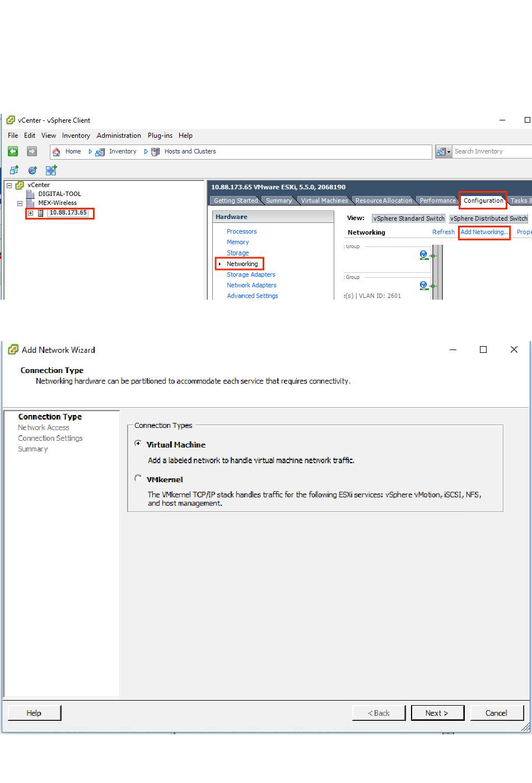Click the Connection Type wizard step

tap(50, 417)
